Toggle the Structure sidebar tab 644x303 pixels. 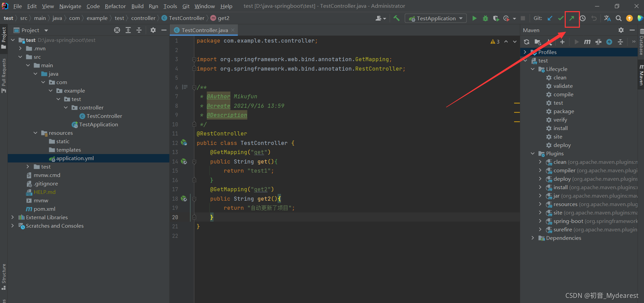pos(4,277)
